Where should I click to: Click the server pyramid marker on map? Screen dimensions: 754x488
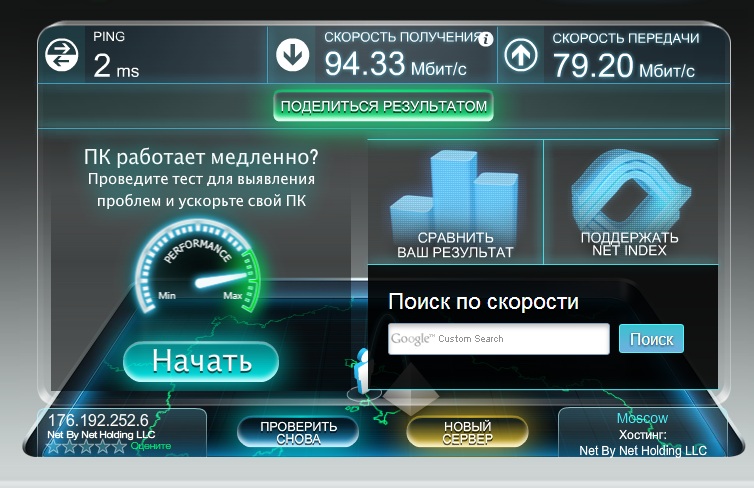[x=410, y=390]
